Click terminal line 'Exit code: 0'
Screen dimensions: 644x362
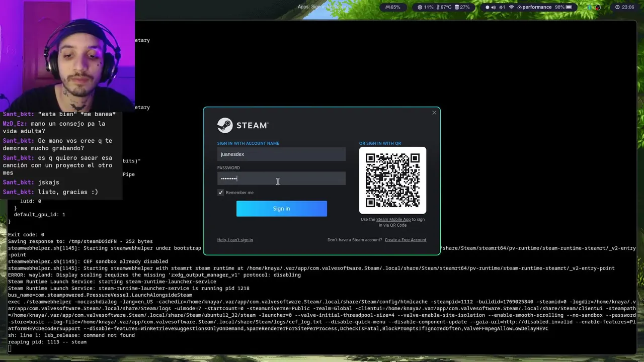click(26, 235)
